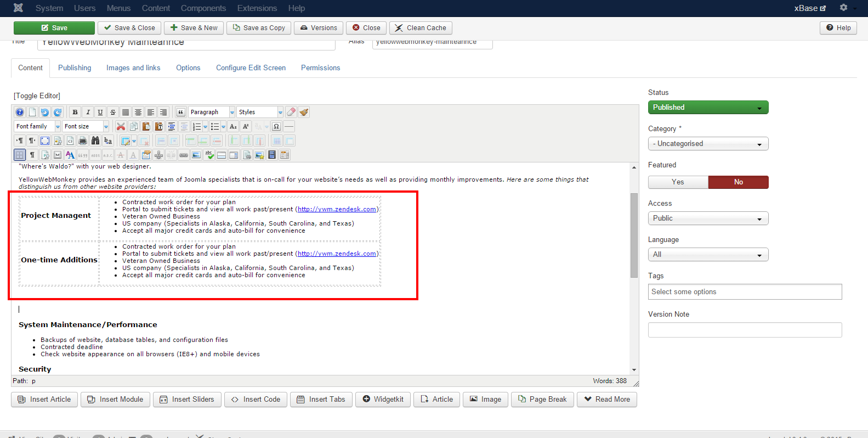
Task: Insert a horizontal rule
Action: [x=289, y=126]
